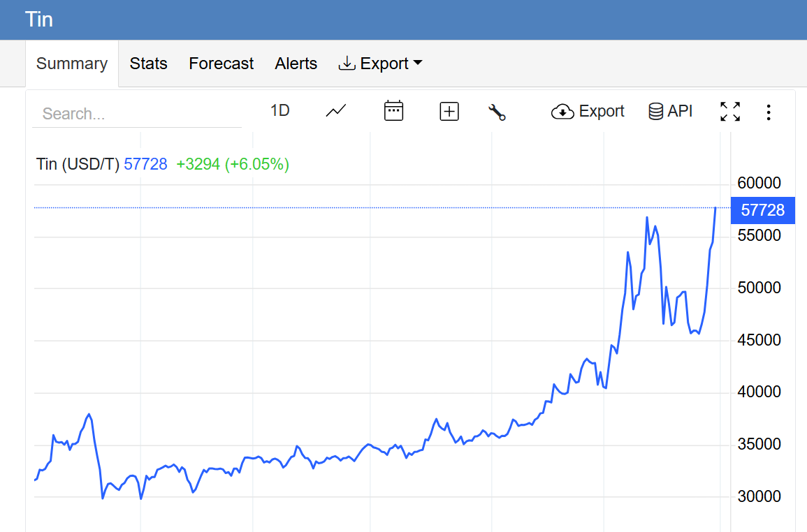Expand the Export dropdown in tab bar
807x532 pixels.
[381, 64]
